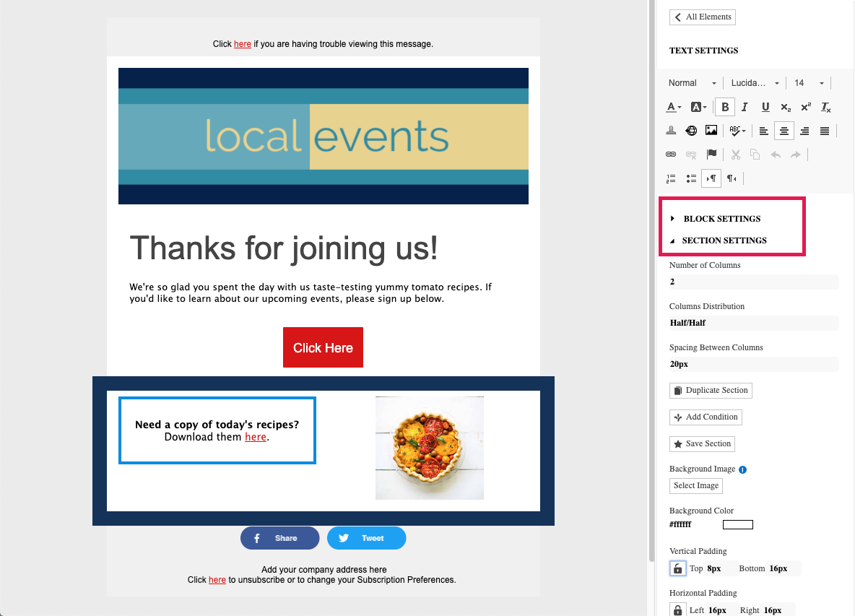Align text right
This screenshot has width=855, height=616.
(x=804, y=131)
